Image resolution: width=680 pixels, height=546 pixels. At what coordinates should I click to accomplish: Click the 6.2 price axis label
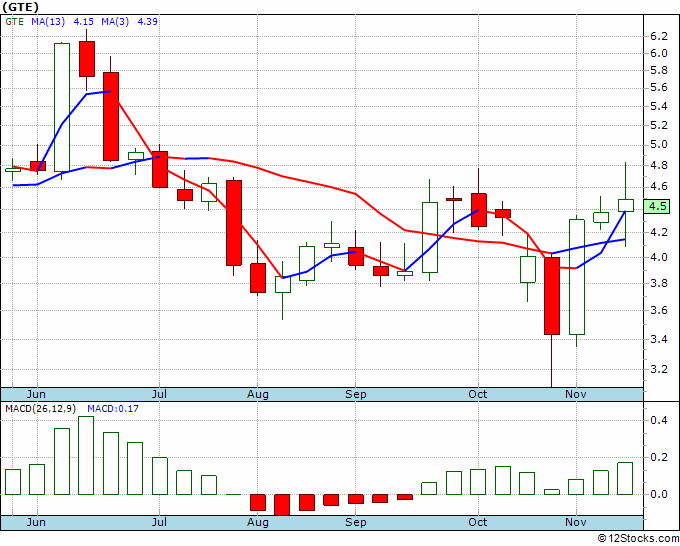658,36
